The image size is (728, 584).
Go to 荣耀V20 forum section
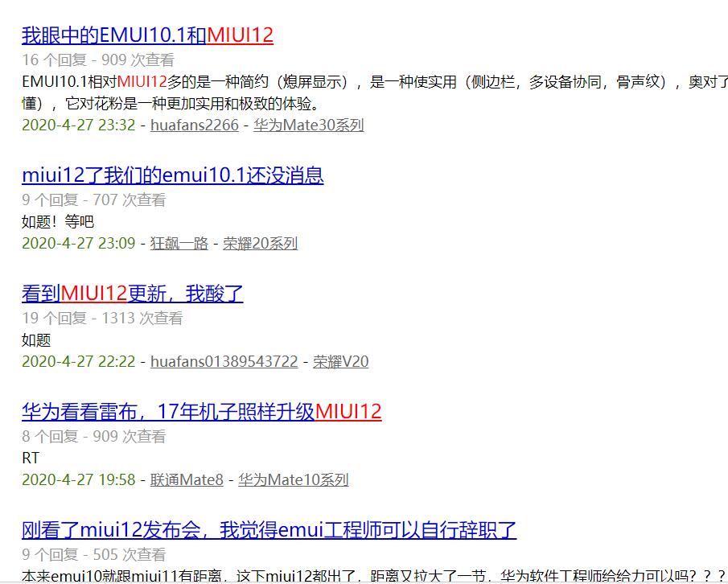click(x=341, y=362)
